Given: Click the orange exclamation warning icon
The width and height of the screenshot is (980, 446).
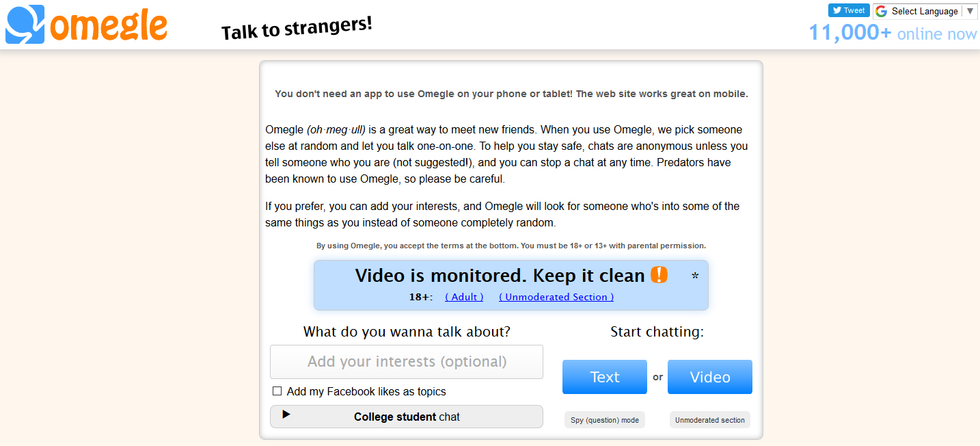Looking at the screenshot, I should tap(659, 275).
